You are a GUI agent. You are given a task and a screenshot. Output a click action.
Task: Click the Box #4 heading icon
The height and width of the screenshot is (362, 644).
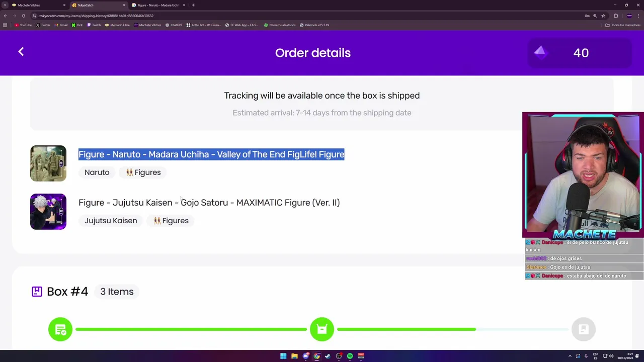[37, 292]
